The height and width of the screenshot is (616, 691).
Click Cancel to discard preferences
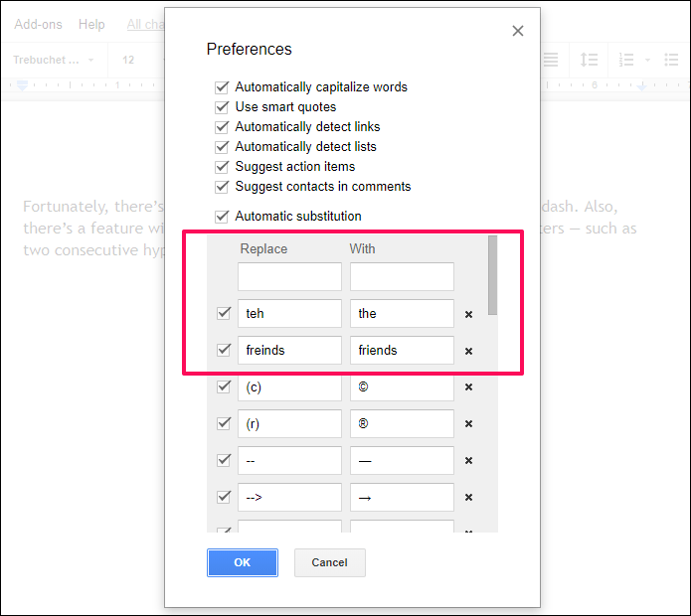click(330, 562)
